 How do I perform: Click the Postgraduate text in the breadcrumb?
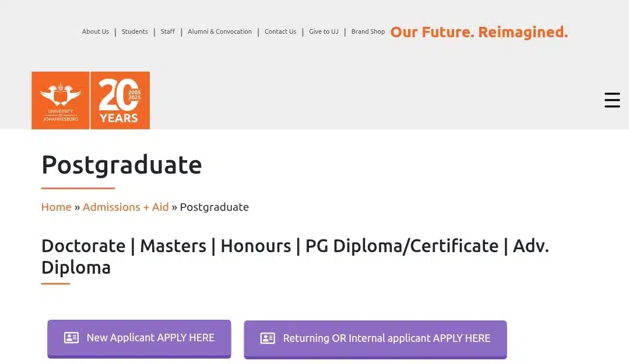[x=214, y=207]
